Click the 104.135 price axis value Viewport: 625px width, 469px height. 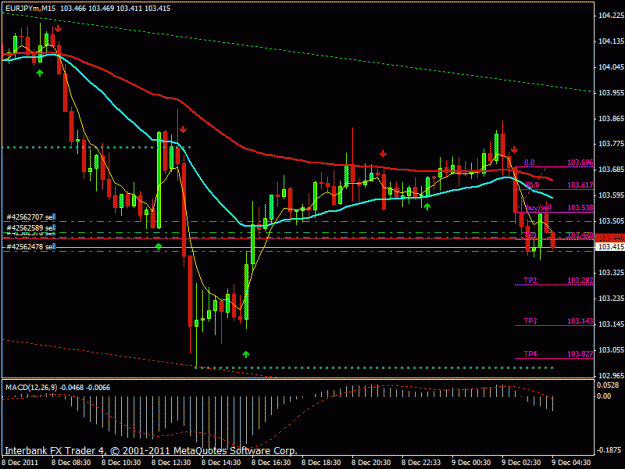click(x=611, y=41)
